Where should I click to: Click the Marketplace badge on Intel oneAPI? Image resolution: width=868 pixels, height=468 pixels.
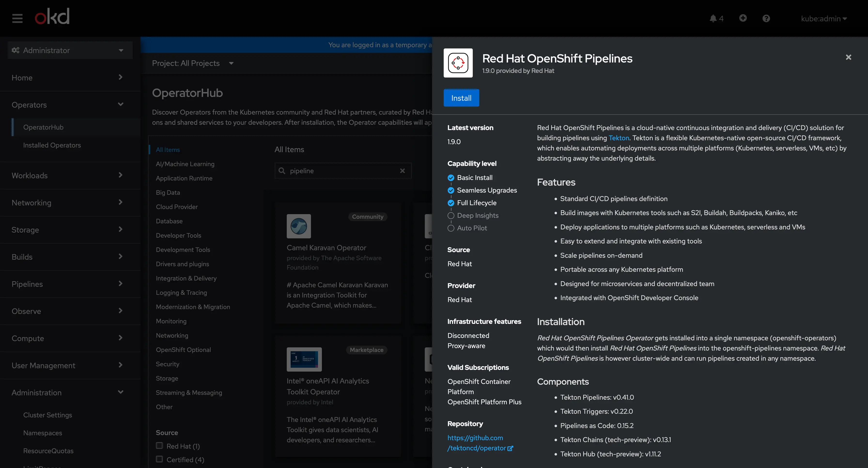click(x=366, y=350)
